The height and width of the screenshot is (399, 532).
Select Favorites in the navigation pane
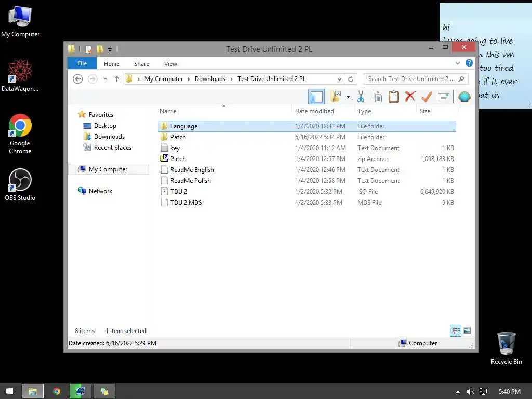[x=101, y=115]
